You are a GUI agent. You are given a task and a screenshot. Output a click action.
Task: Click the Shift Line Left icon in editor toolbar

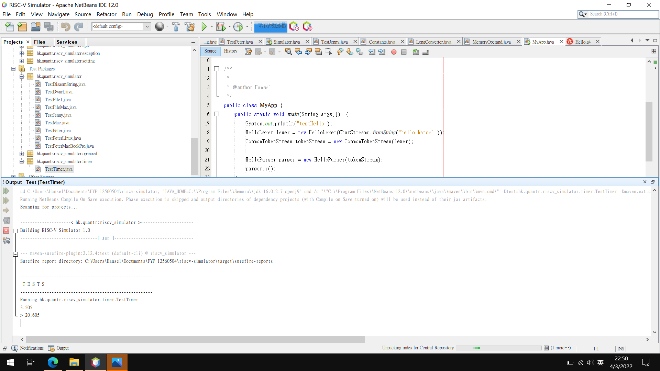tap(372, 52)
